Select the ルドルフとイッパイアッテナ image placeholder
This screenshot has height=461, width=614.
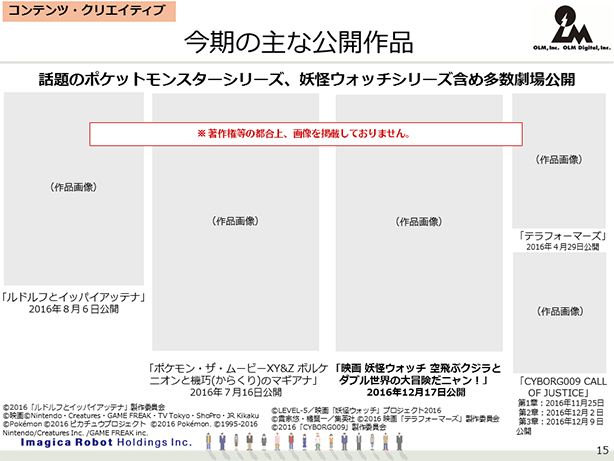pos(74,189)
